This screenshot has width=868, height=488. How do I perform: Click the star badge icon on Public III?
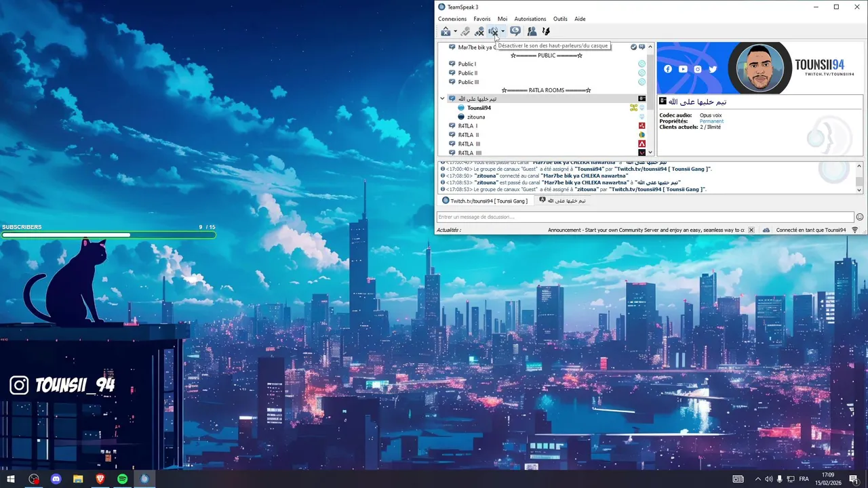(x=642, y=82)
